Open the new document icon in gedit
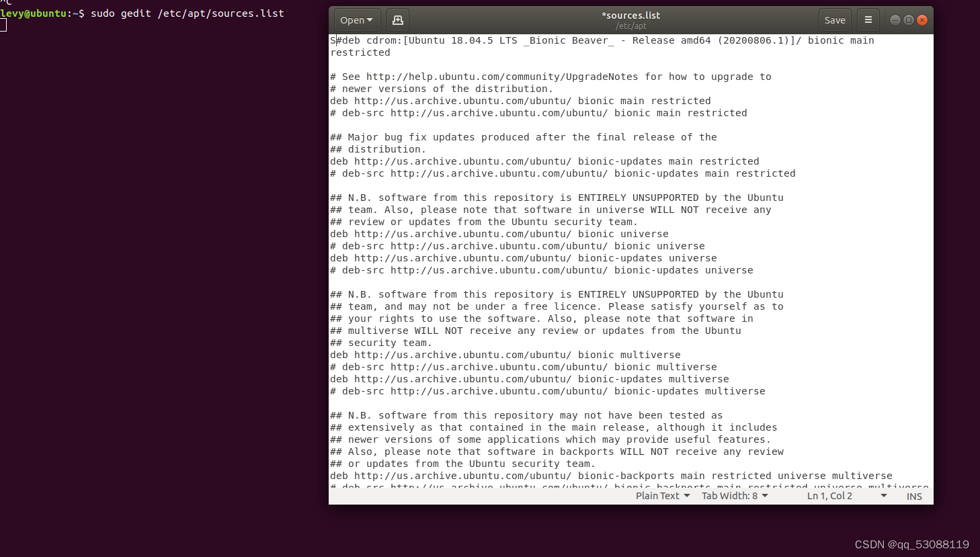This screenshot has height=557, width=980. [x=398, y=20]
